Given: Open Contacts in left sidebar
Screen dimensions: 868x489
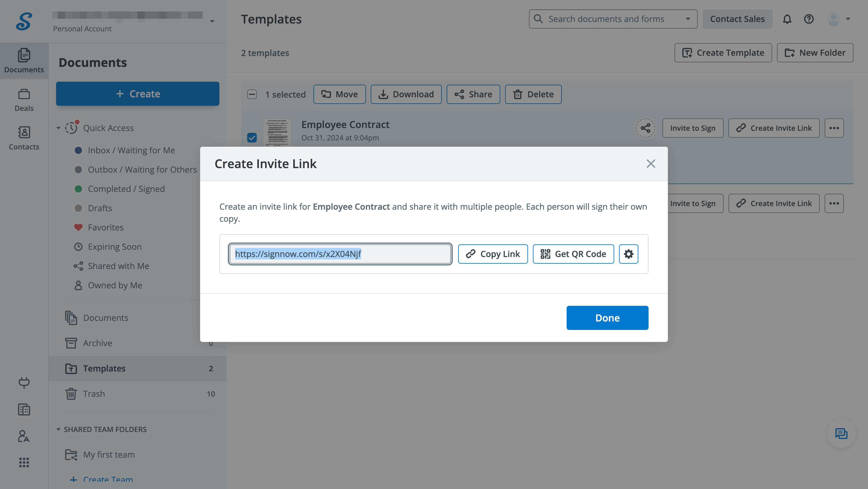Looking at the screenshot, I should [24, 138].
